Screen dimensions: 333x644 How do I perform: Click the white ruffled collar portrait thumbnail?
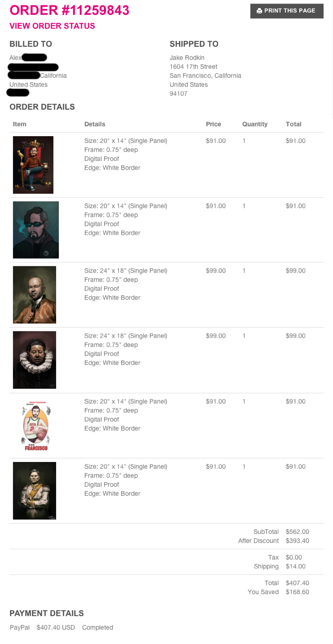click(x=34, y=360)
